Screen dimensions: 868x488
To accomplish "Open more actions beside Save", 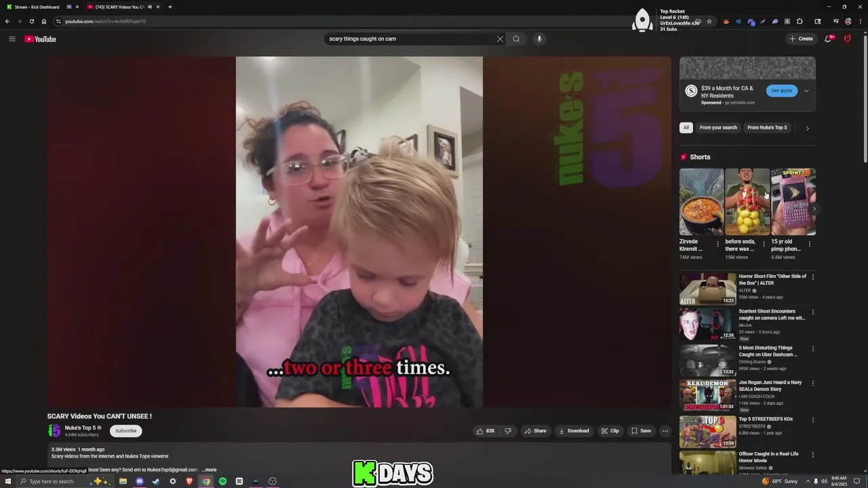I will pos(665,430).
